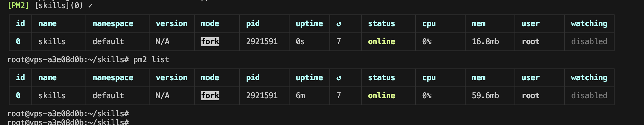Viewport: 644px width, 125px height.
Task: Click the namespace header in the first table
Action: (113, 24)
